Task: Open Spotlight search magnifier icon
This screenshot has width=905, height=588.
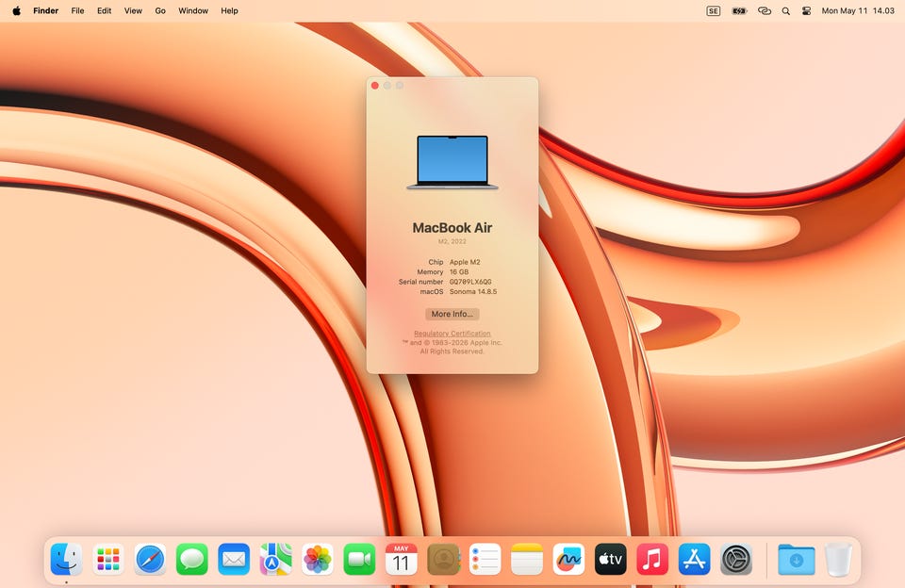Action: tap(785, 11)
